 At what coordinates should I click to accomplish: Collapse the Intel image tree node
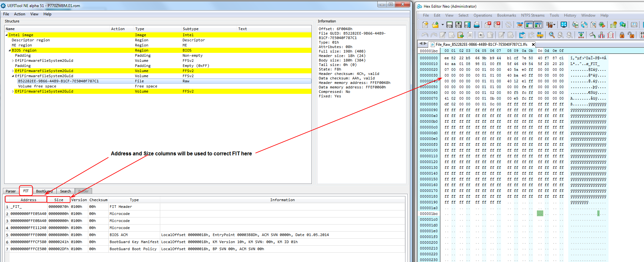(6, 35)
